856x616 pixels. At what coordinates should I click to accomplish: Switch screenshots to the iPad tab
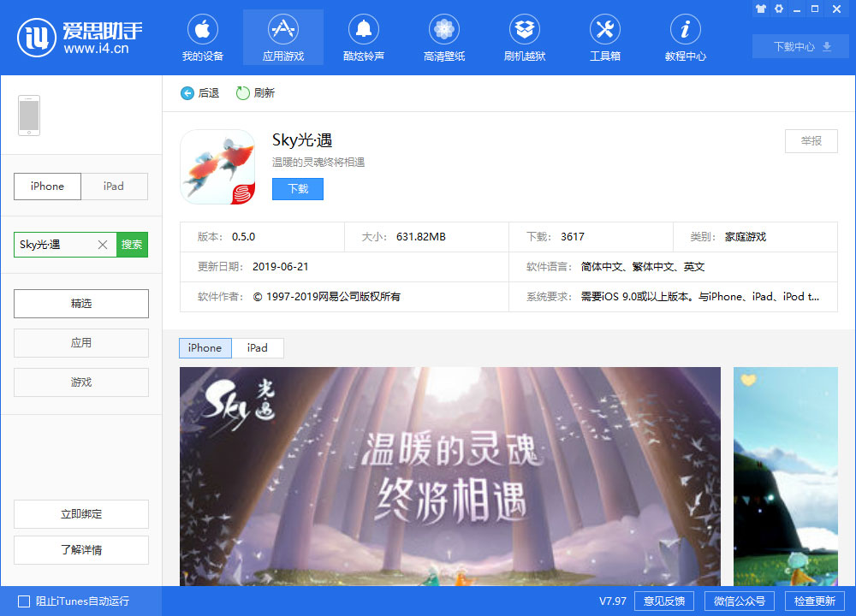(258, 348)
